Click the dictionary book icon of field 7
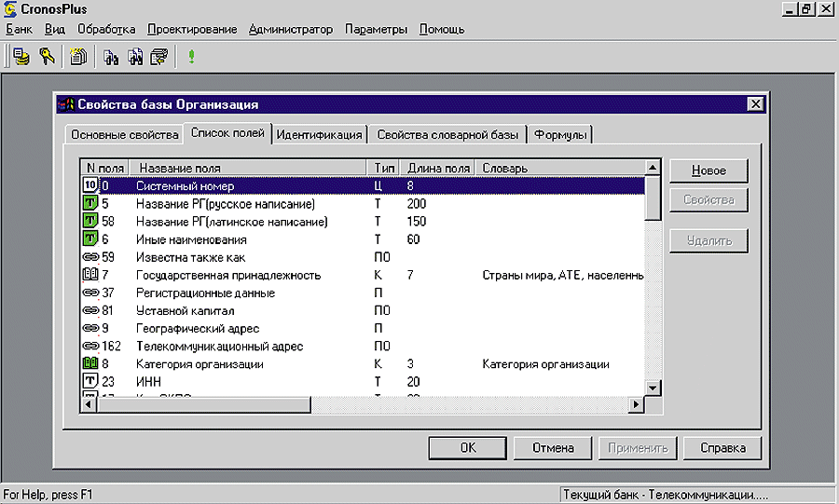 tap(89, 275)
